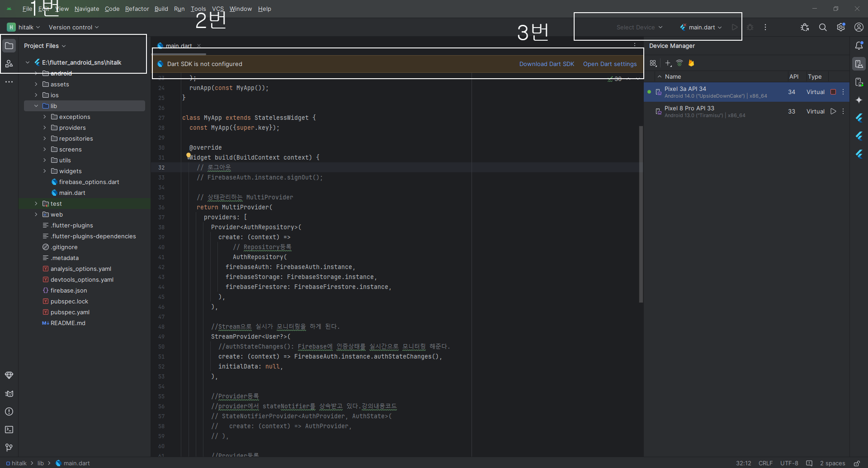This screenshot has height=468, width=868.
Task: Show more tool windows ellipsis in left sidebar
Action: [x=9, y=82]
